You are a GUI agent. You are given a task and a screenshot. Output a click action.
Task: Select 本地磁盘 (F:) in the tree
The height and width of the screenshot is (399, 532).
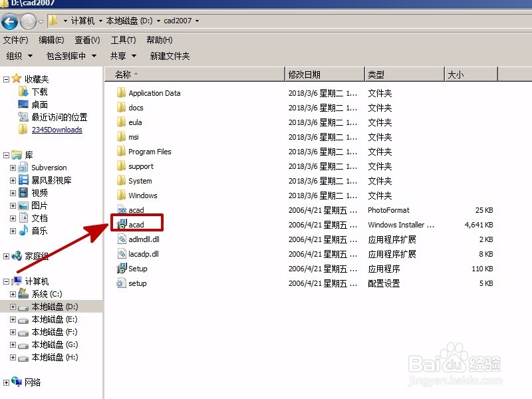pyautogui.click(x=55, y=332)
